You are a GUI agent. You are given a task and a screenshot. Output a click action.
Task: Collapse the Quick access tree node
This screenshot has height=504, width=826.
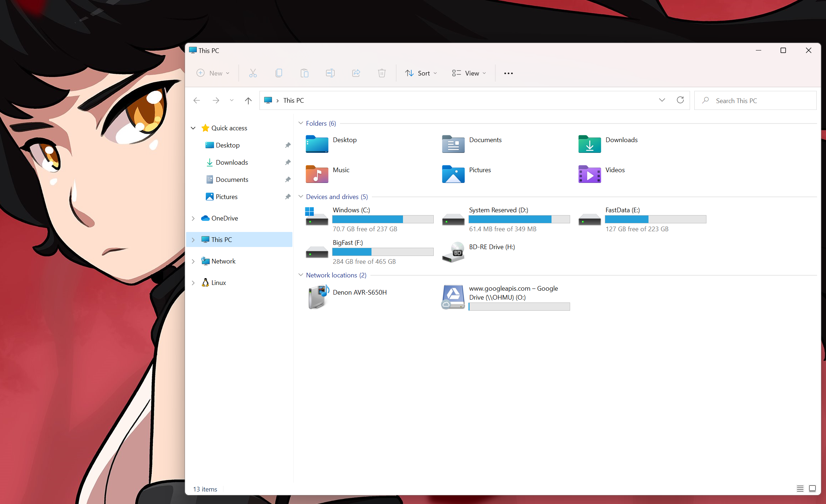click(x=193, y=128)
